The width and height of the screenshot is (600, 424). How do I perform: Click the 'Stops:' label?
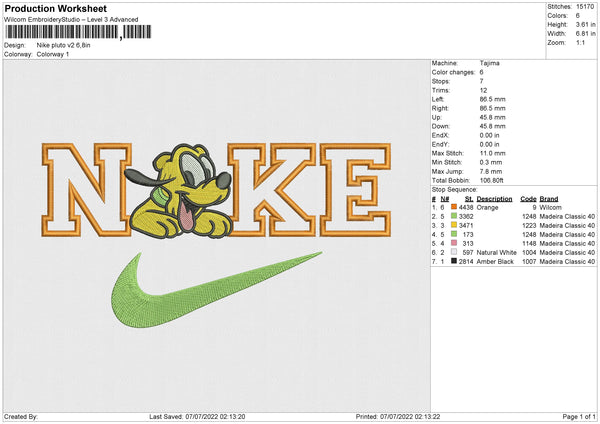click(x=441, y=81)
